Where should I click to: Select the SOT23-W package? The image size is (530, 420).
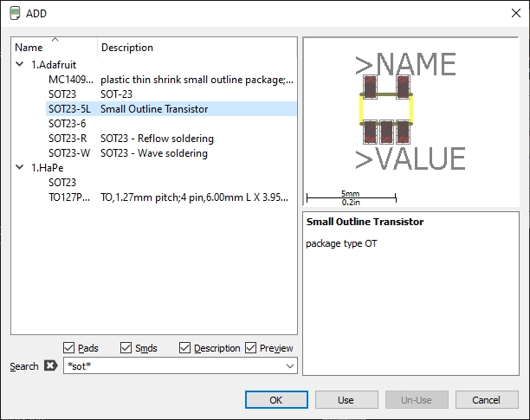171,153
